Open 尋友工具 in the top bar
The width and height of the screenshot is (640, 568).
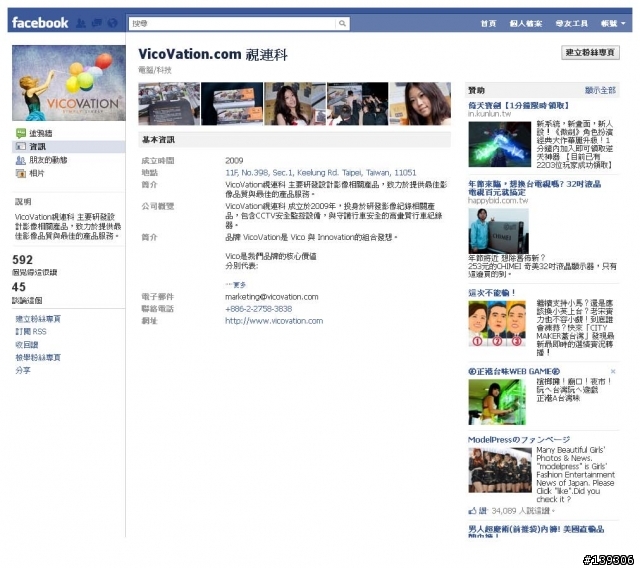[571, 24]
